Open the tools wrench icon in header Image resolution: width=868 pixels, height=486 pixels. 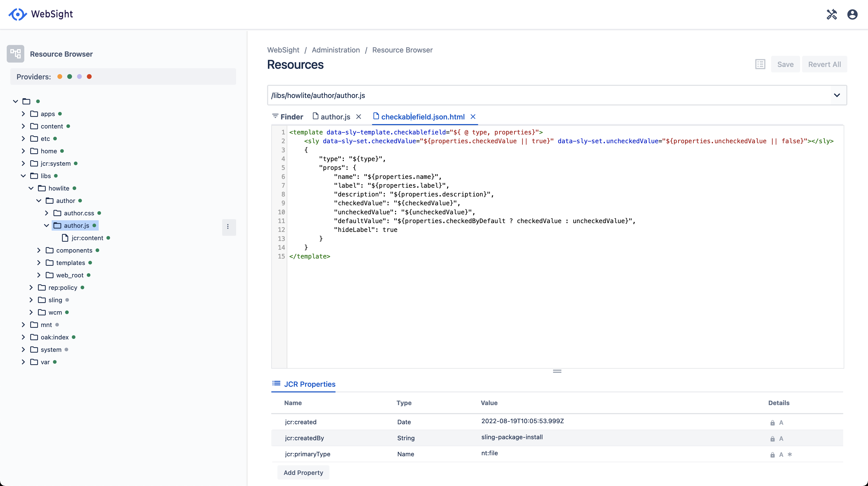pyautogui.click(x=832, y=14)
